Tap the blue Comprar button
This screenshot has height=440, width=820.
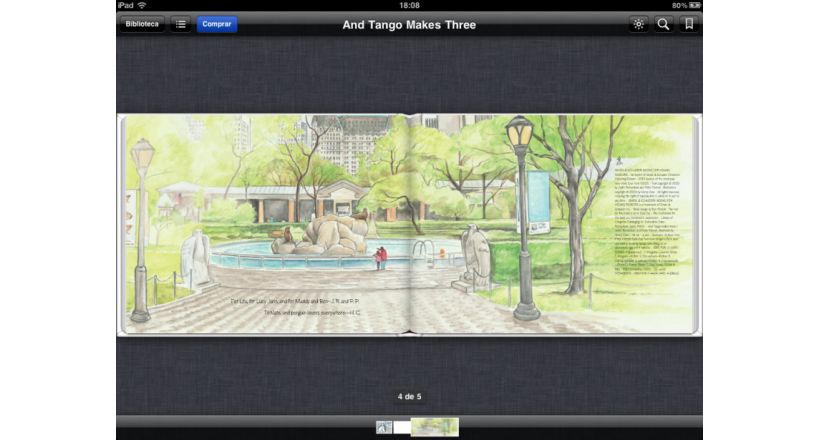tap(217, 24)
